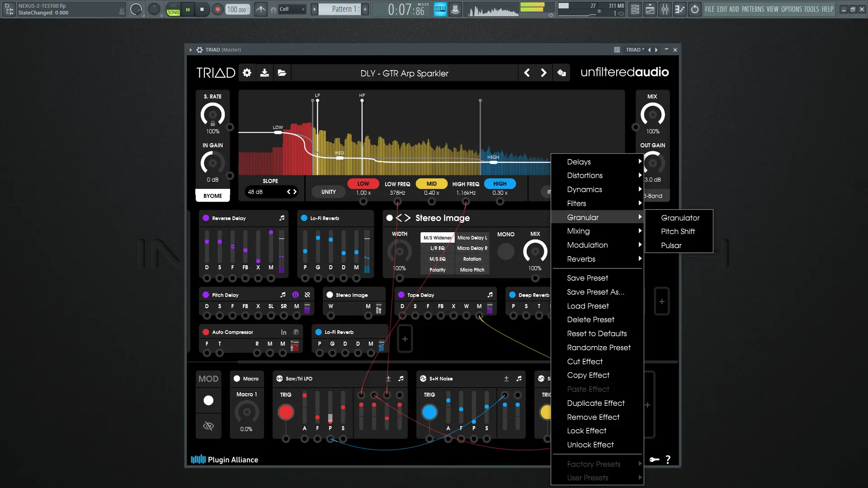868x488 pixels.
Task: Toggle the Auto Compressor power dot
Action: pyautogui.click(x=206, y=332)
